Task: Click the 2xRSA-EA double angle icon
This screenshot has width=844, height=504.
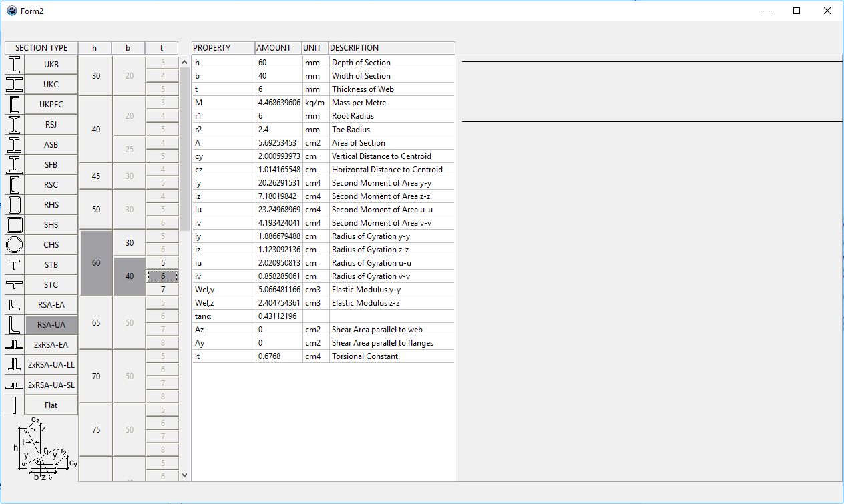Action: 15,345
